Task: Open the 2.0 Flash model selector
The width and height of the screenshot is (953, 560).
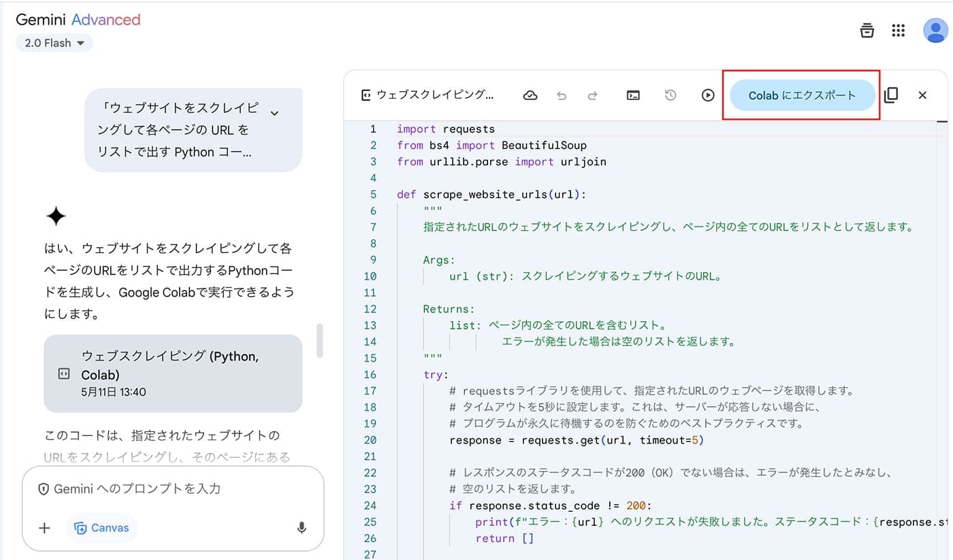Action: click(x=54, y=43)
